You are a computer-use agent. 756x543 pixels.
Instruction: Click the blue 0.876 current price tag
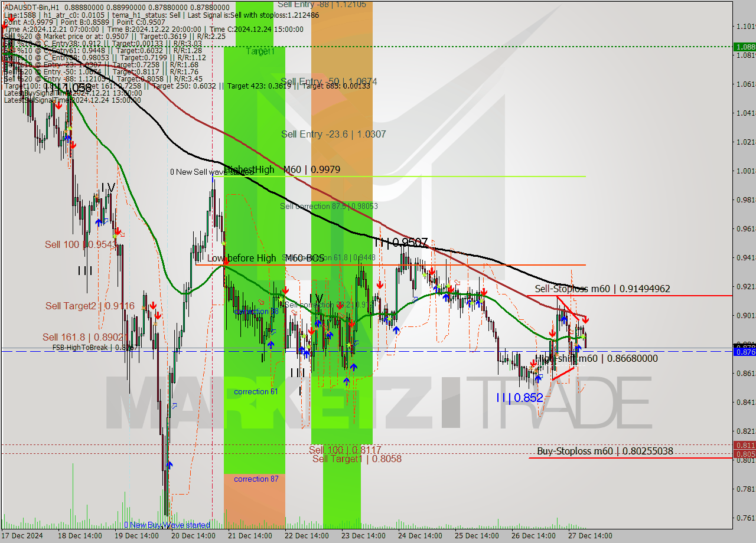pyautogui.click(x=744, y=352)
